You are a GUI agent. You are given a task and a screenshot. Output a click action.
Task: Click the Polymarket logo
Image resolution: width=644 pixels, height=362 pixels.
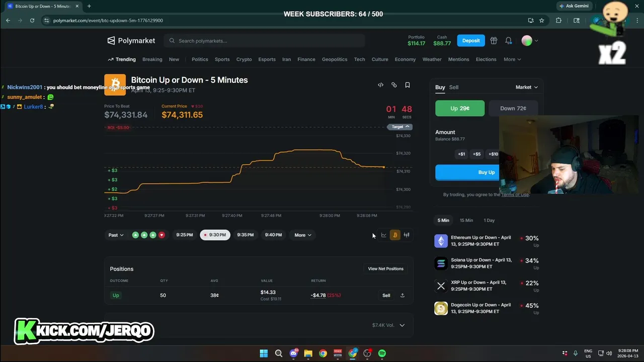131,41
